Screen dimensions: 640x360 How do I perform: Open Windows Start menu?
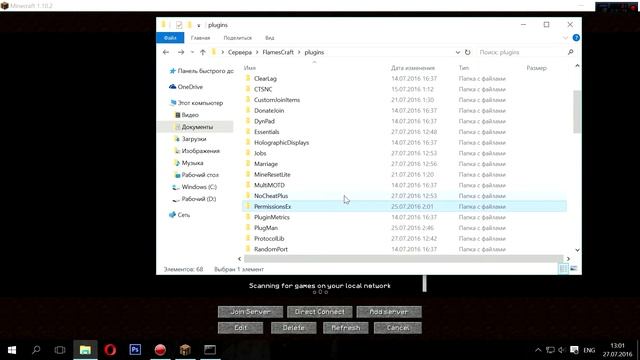[x=12, y=350]
